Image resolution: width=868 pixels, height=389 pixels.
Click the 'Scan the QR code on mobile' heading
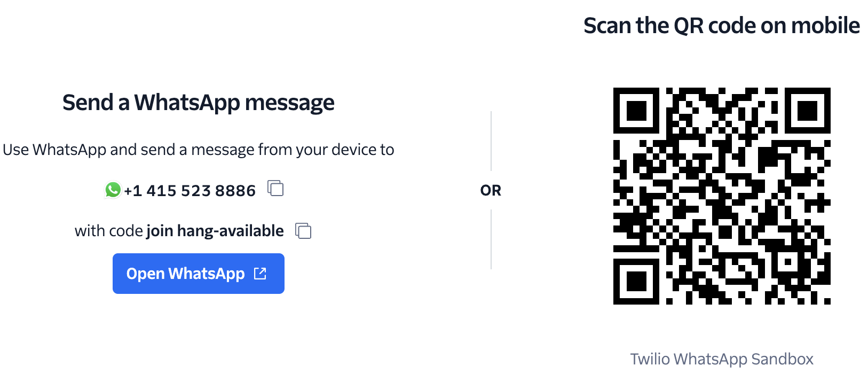[722, 26]
